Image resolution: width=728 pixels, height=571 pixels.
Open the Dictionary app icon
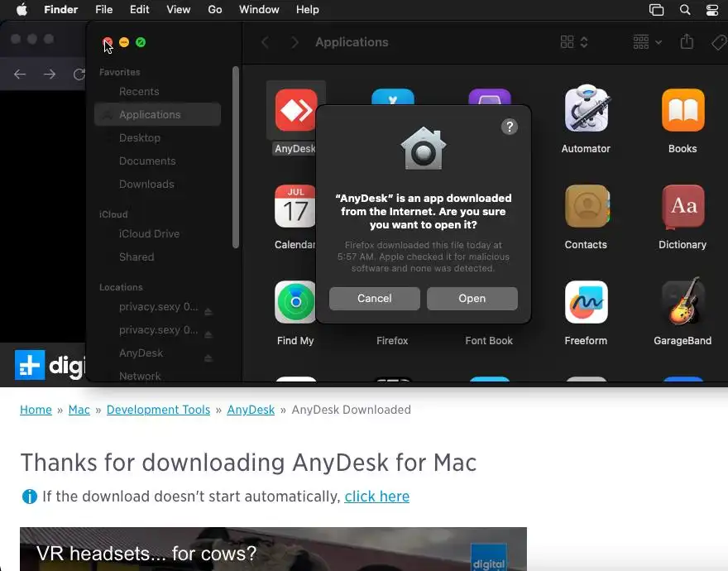(x=683, y=207)
